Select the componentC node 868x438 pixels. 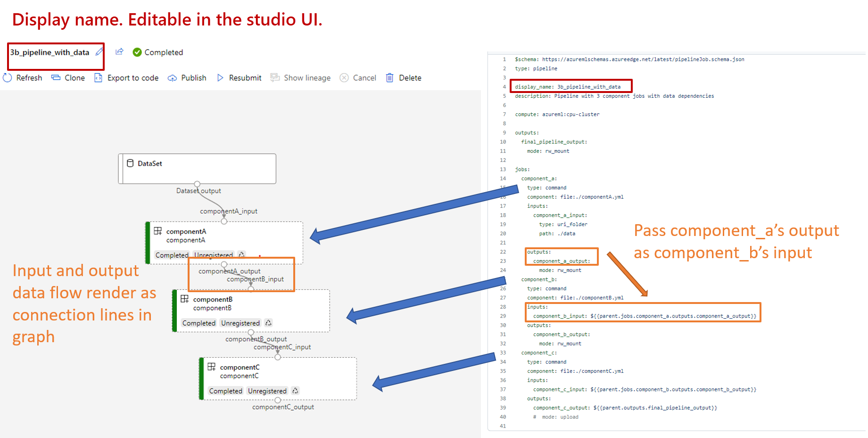pyautogui.click(x=278, y=372)
